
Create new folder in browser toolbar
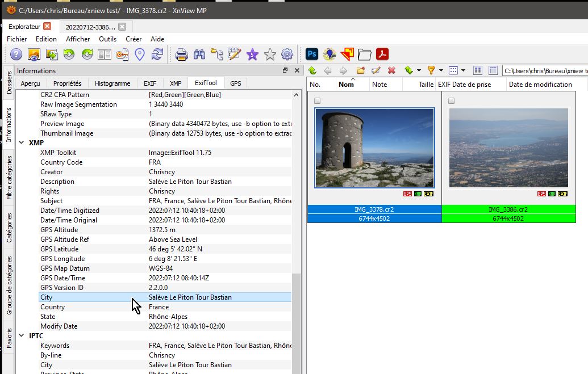pyautogui.click(x=360, y=70)
